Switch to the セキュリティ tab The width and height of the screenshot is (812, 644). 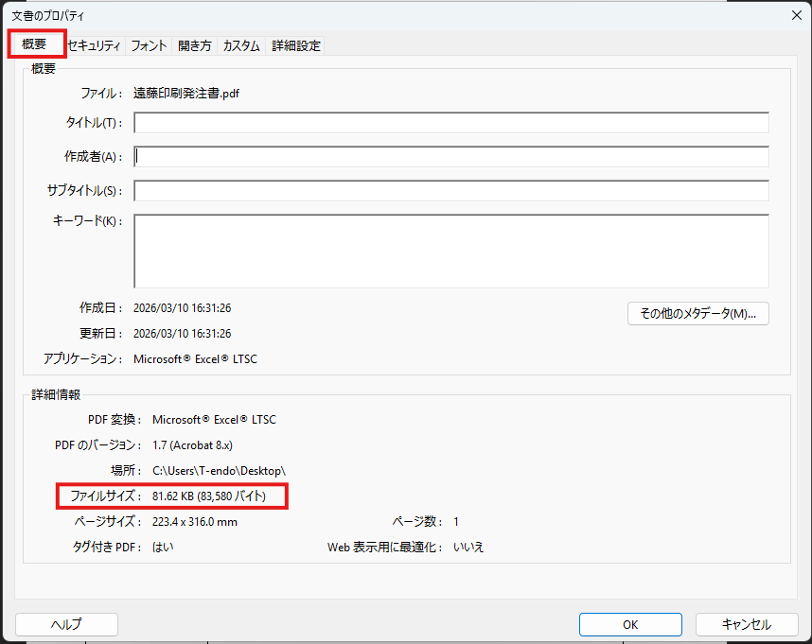tap(95, 45)
